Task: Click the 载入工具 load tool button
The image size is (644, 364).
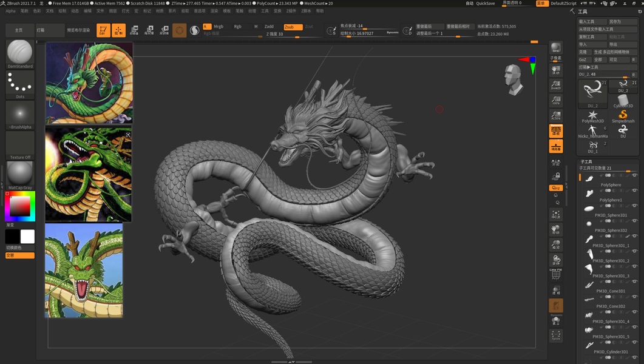Action: [592, 21]
